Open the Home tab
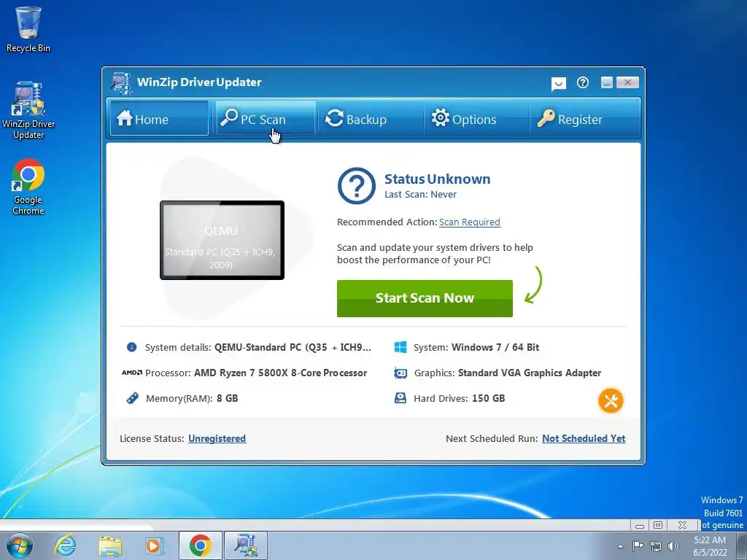This screenshot has width=747, height=560. [158, 118]
